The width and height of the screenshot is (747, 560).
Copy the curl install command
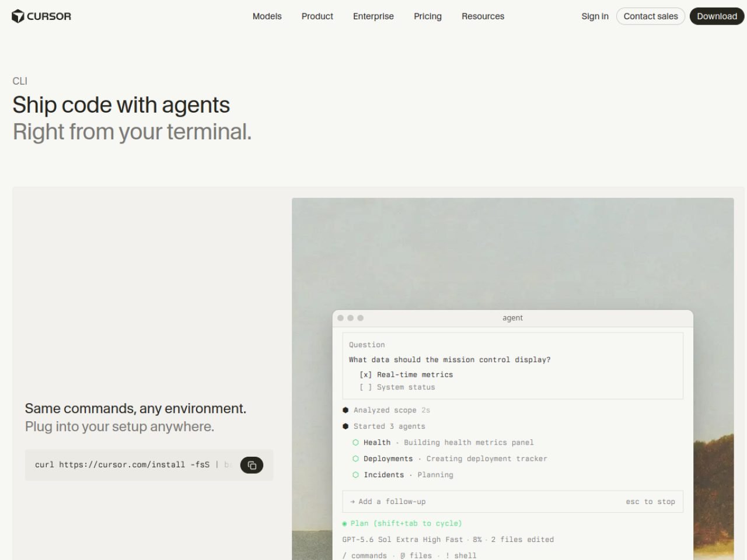pyautogui.click(x=252, y=465)
